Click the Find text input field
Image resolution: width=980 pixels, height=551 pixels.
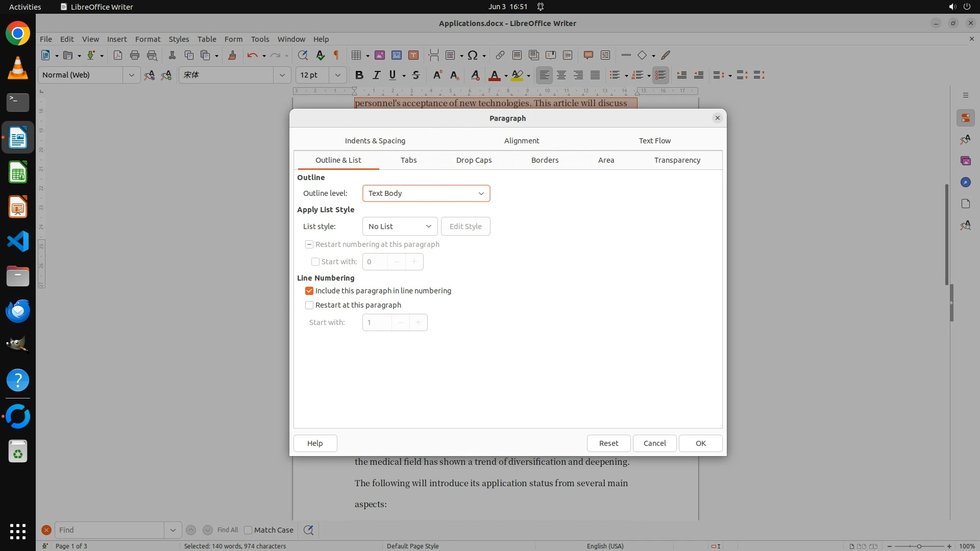click(110, 530)
